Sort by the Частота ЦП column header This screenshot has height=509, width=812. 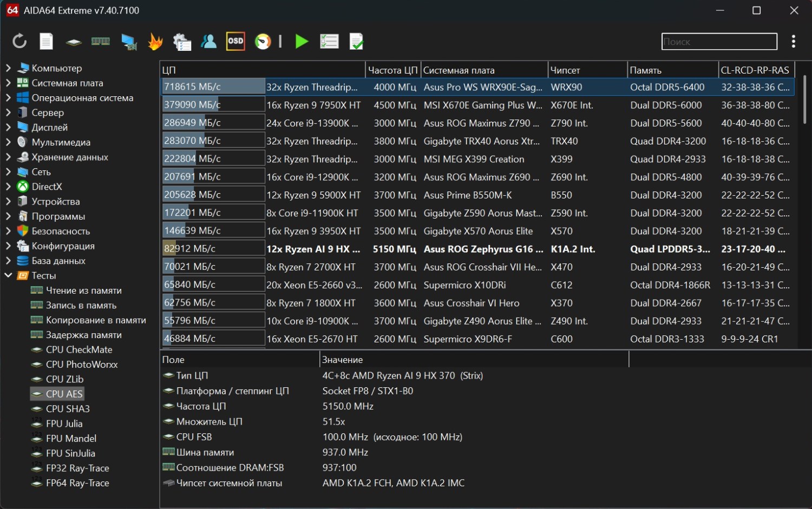(392, 70)
